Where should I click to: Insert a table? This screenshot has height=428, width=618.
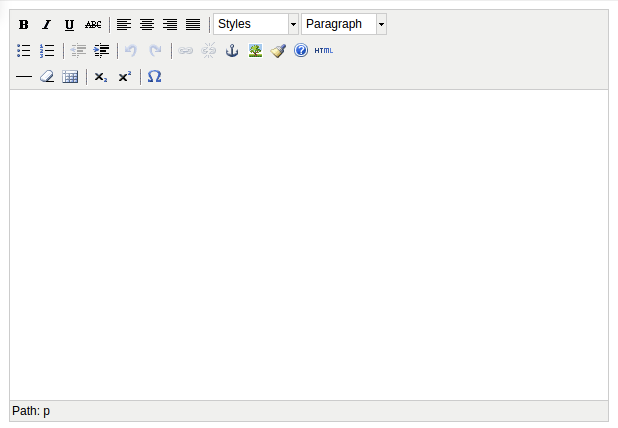coord(70,76)
